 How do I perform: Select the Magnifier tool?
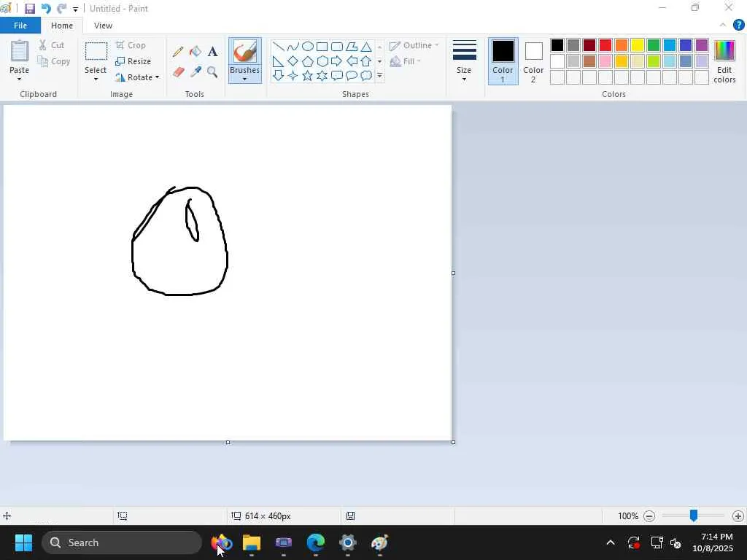[x=212, y=72]
